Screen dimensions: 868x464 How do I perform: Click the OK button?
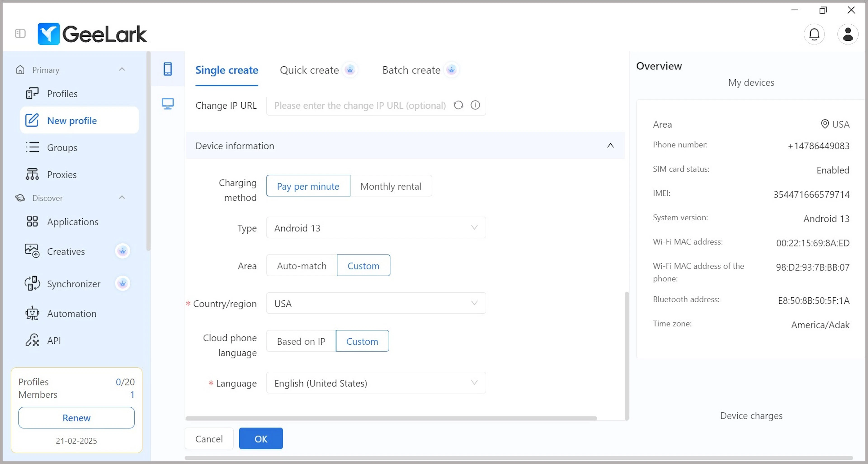coord(261,438)
